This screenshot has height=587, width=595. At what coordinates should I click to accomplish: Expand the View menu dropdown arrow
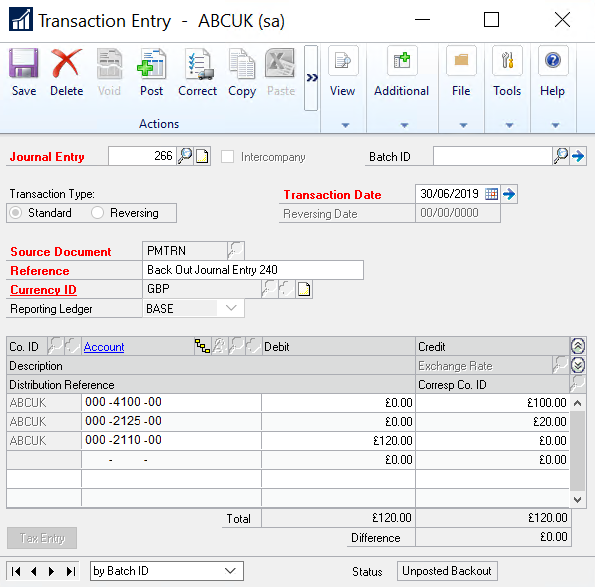[x=345, y=125]
